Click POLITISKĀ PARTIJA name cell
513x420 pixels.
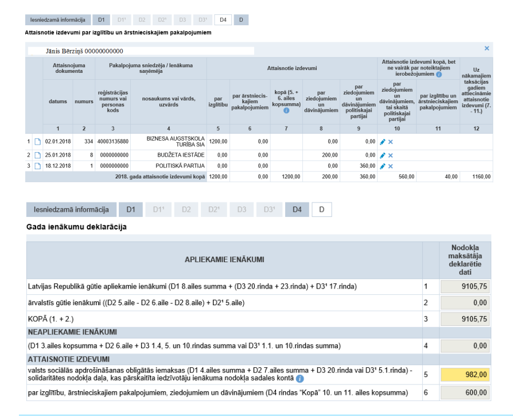[x=169, y=166]
